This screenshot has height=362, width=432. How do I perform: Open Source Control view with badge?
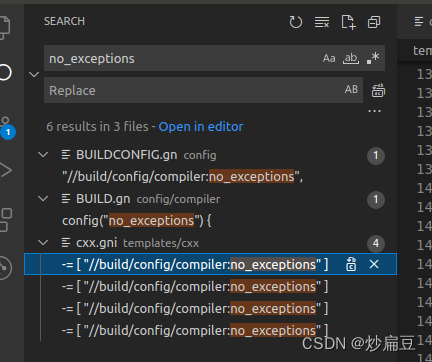pos(7,127)
